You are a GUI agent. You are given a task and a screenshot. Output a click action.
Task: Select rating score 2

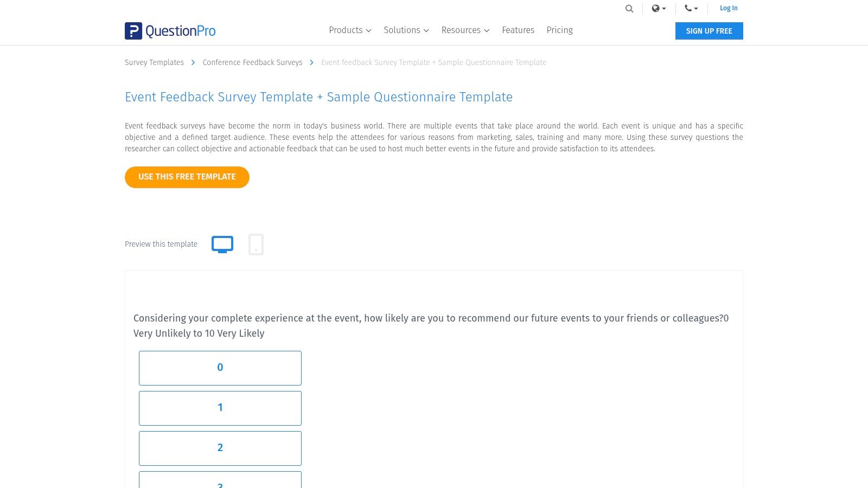click(x=220, y=448)
